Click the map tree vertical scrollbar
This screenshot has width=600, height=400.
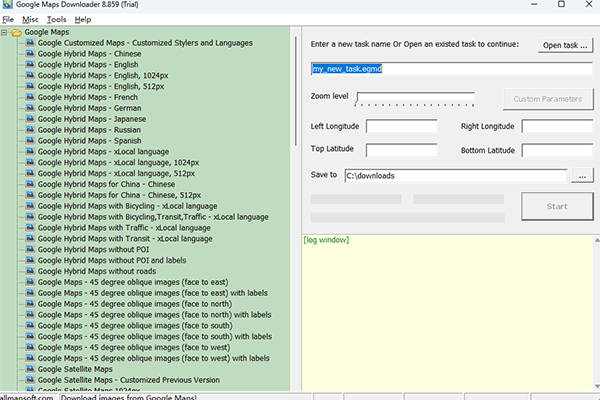tap(296, 91)
